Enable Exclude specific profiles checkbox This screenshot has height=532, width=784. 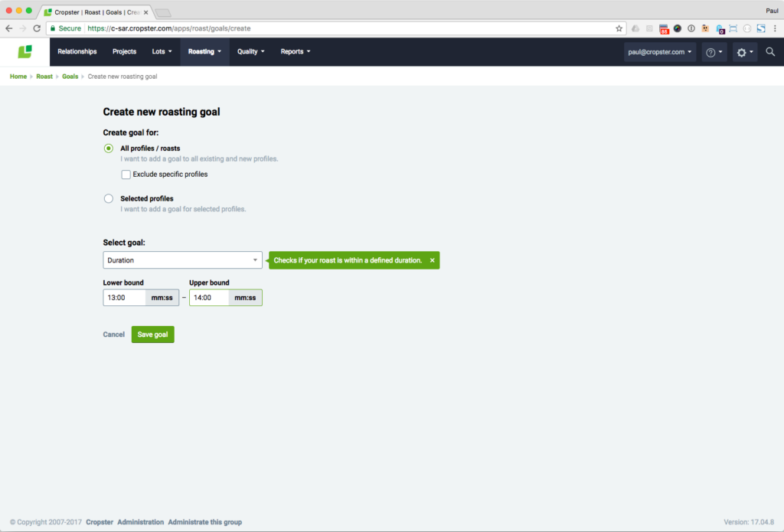[126, 175]
